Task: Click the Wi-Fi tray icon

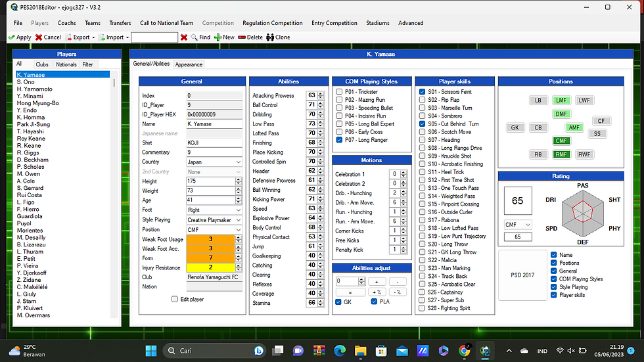Action: [x=559, y=351]
